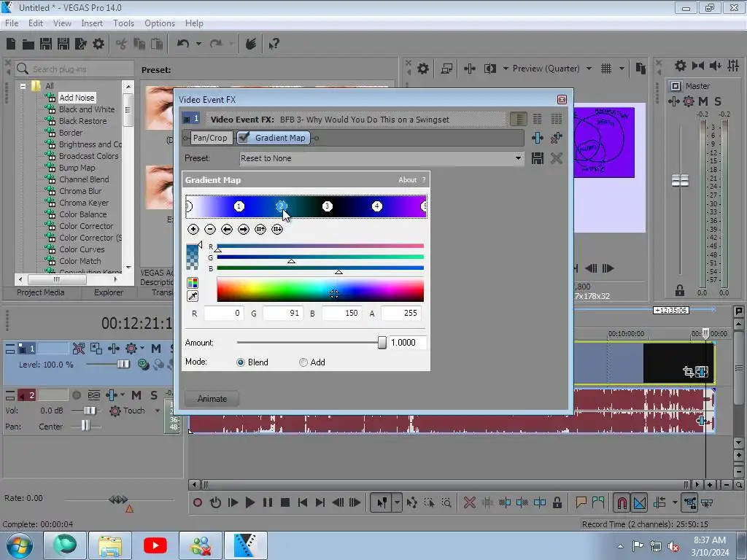Open Touch automation mode dropdown
Image resolution: width=747 pixels, height=560 pixels.
[158, 411]
